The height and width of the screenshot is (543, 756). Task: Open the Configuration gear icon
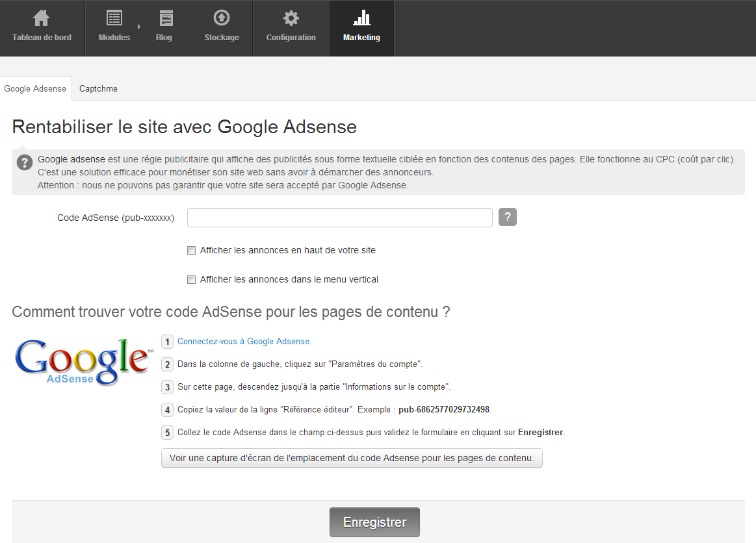[291, 18]
